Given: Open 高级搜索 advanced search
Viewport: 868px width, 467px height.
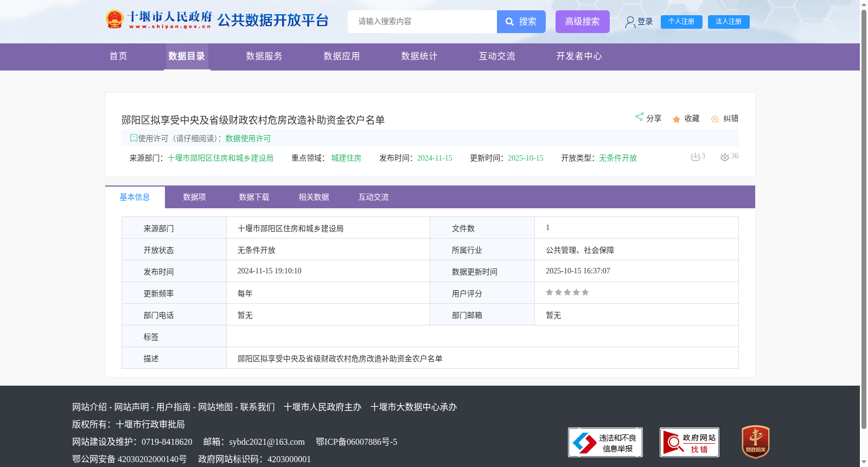Looking at the screenshot, I should 583,22.
